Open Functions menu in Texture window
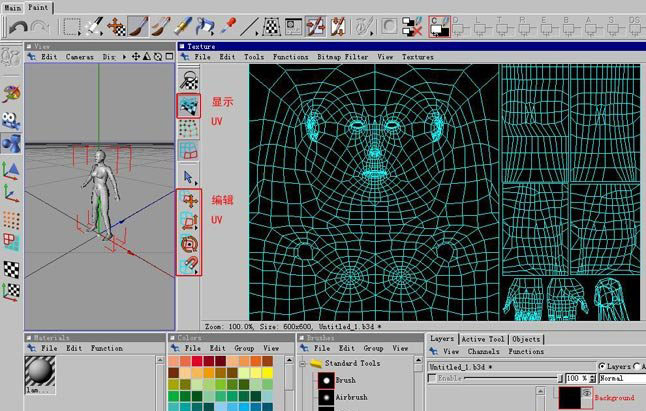Viewport: 646px width, 411px height. [x=290, y=57]
